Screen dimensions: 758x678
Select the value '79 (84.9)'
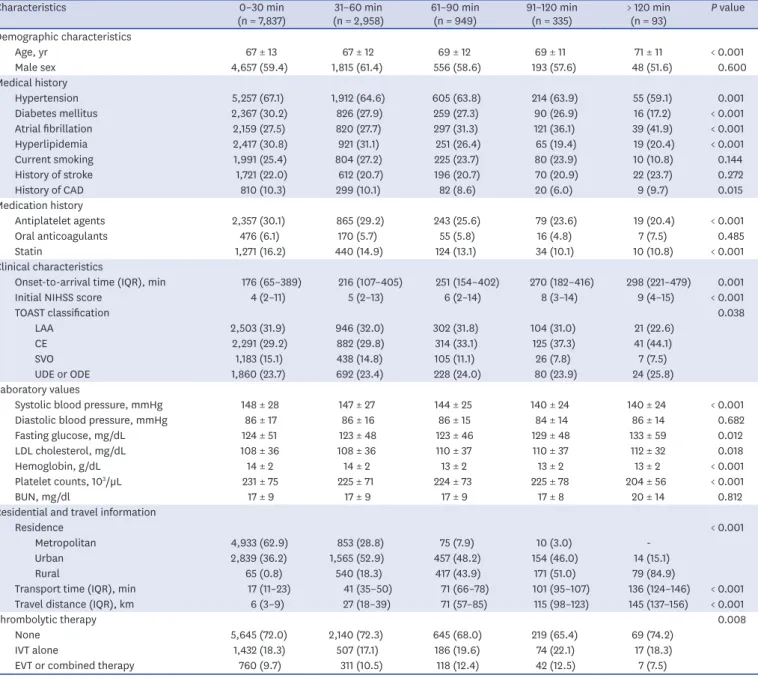(653, 574)
